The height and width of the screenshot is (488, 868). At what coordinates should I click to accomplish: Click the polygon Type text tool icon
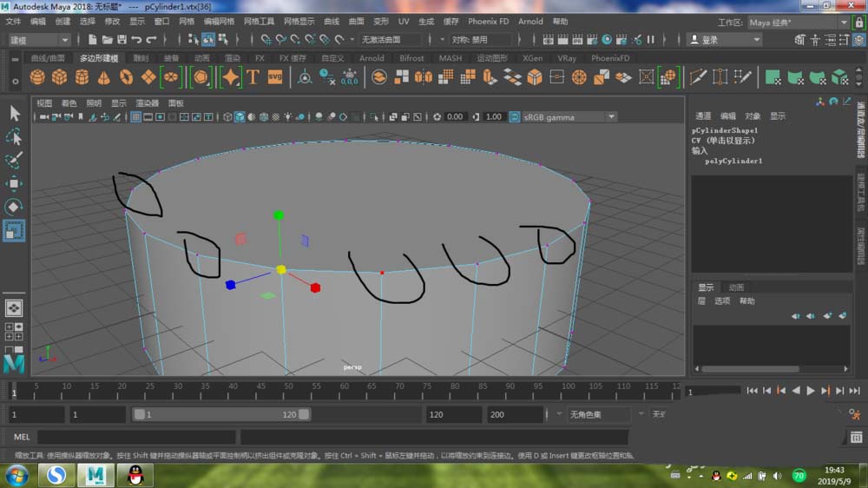coord(253,77)
